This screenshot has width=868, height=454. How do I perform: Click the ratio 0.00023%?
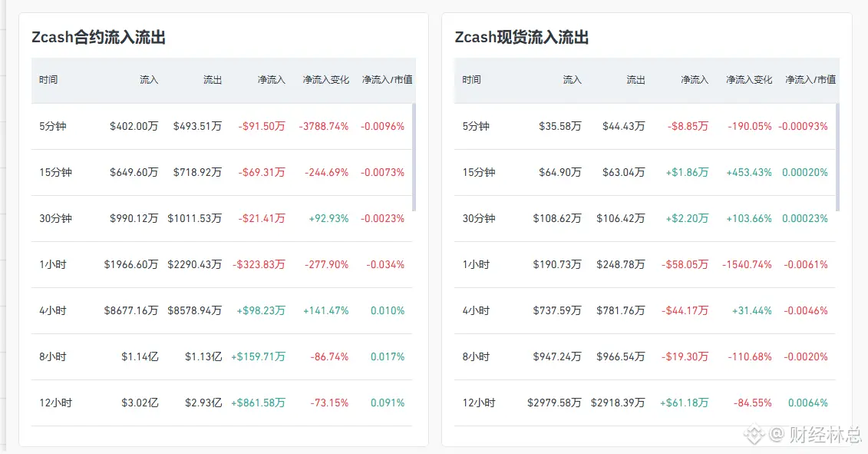coord(805,218)
